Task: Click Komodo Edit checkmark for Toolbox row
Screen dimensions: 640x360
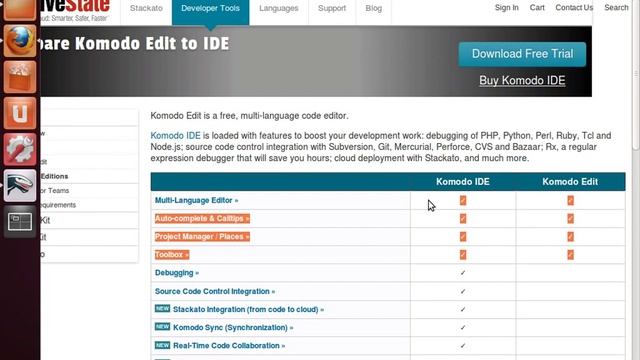Action: [570, 255]
